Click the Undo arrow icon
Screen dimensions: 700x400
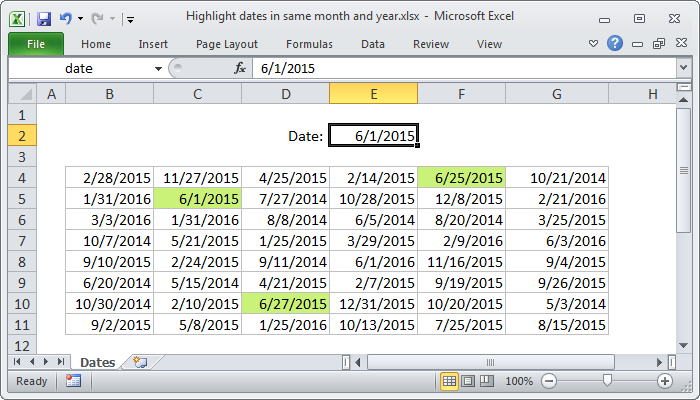point(65,18)
